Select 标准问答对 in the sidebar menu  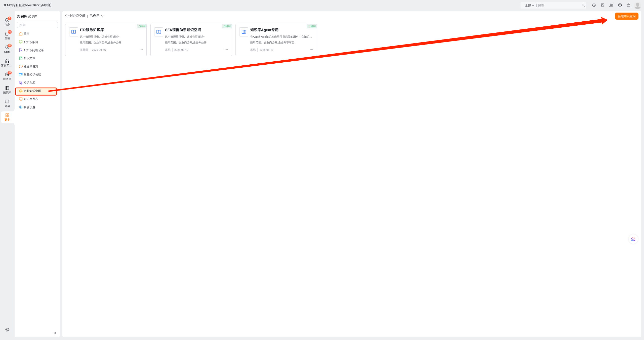(x=31, y=67)
